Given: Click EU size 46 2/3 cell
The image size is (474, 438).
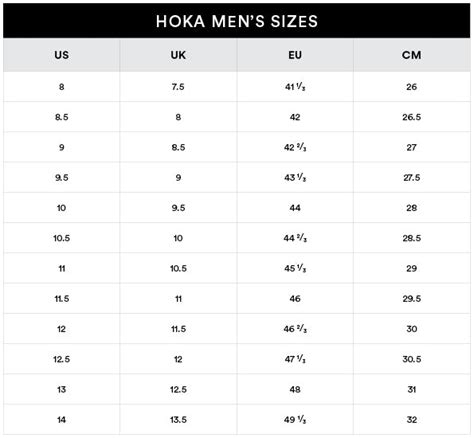Looking at the screenshot, I should pyautogui.click(x=295, y=329).
